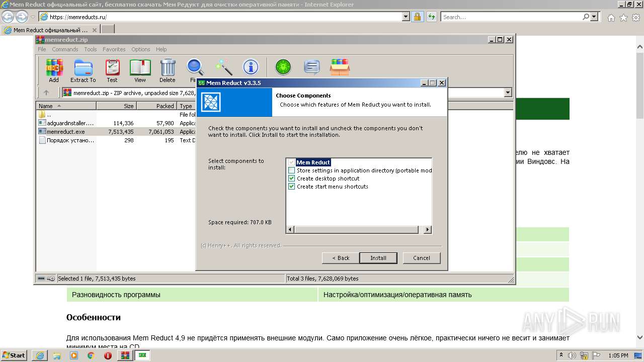Screen dimensions: 644x362
Task: Open the Options menu
Action: tap(141, 49)
